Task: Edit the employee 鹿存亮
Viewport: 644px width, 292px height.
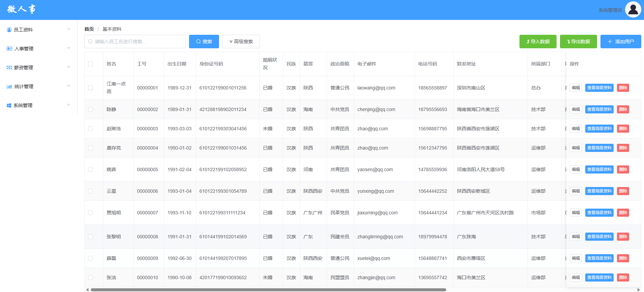Action: point(576,148)
